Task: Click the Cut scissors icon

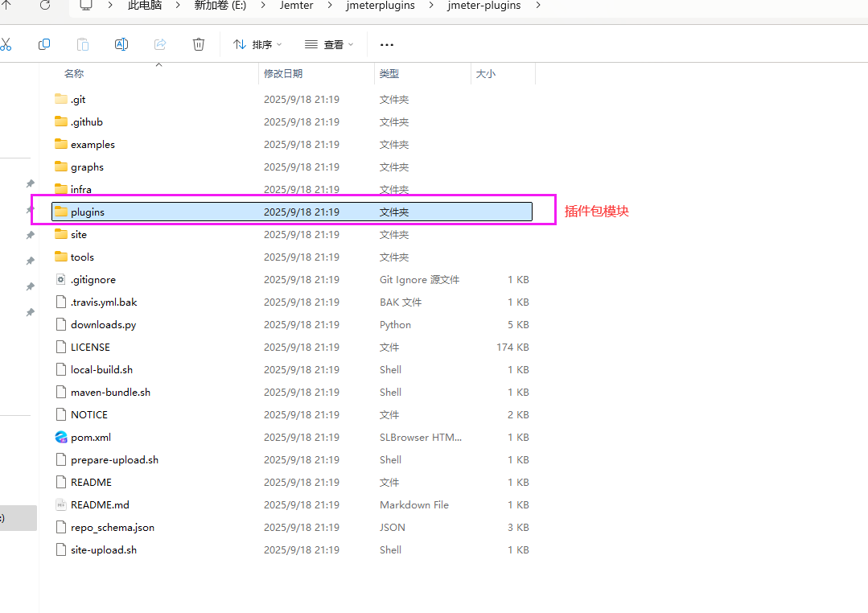Action: point(6,44)
